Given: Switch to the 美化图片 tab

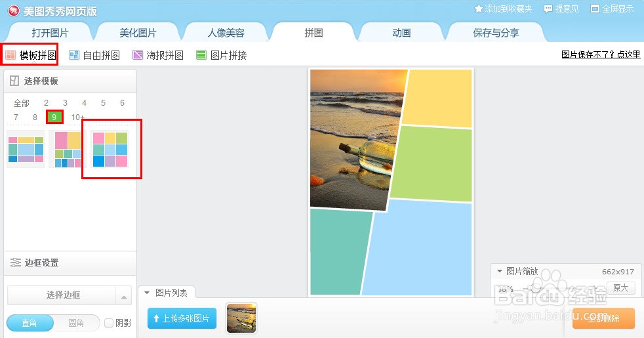Looking at the screenshot, I should point(138,33).
